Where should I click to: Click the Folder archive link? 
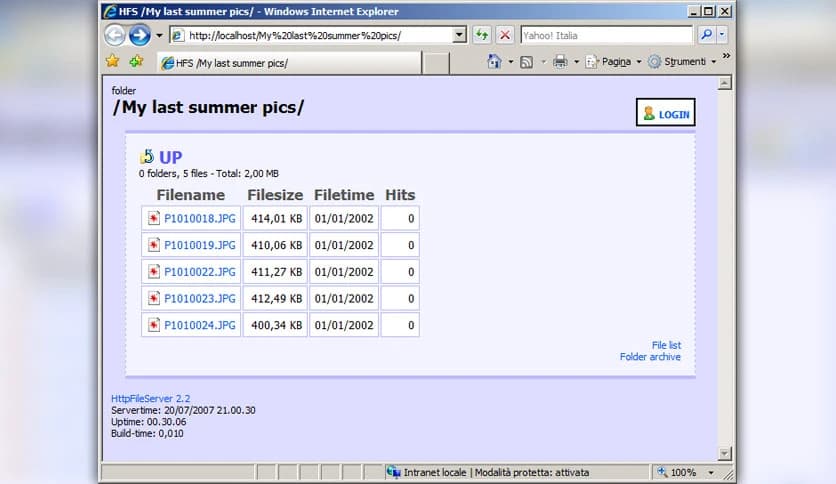[x=650, y=357]
